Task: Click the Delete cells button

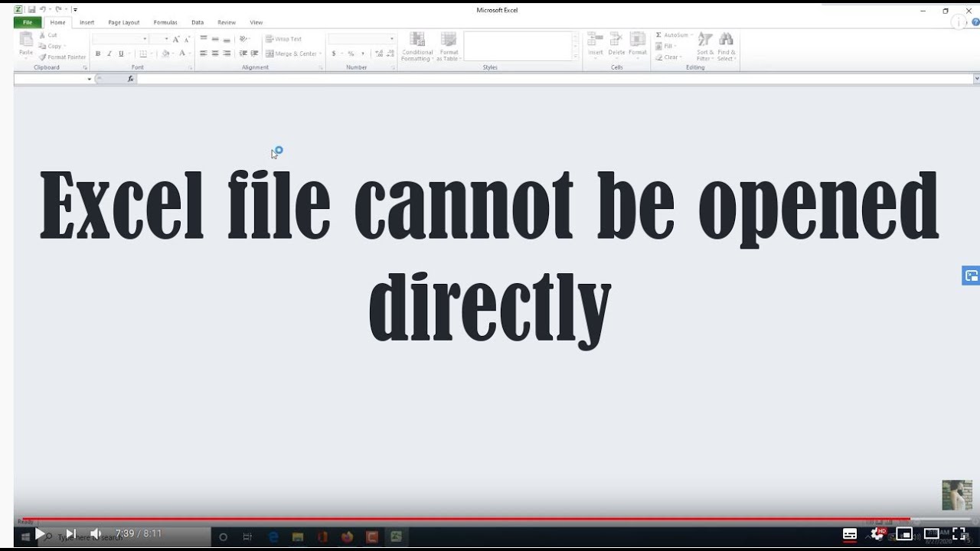Action: coord(616,44)
